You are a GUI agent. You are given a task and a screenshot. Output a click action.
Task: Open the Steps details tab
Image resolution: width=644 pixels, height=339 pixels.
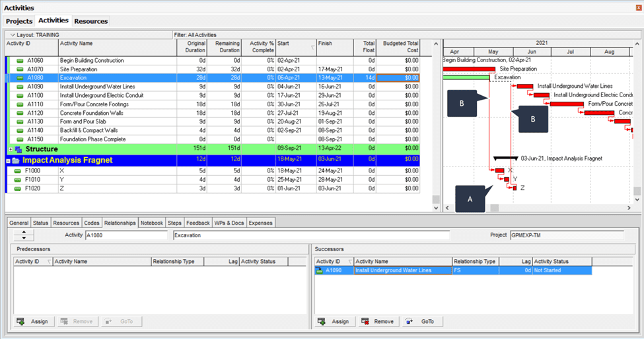[x=174, y=223]
